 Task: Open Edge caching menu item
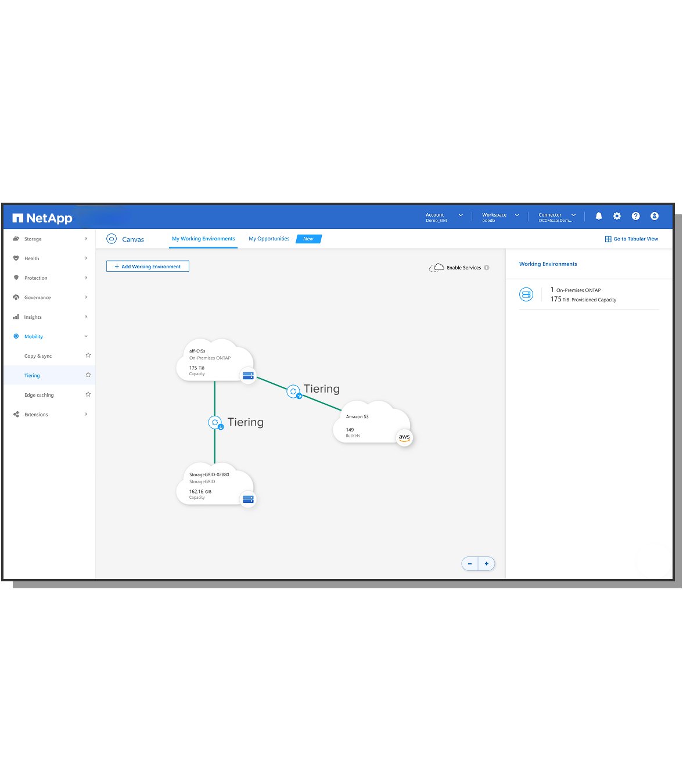point(39,395)
